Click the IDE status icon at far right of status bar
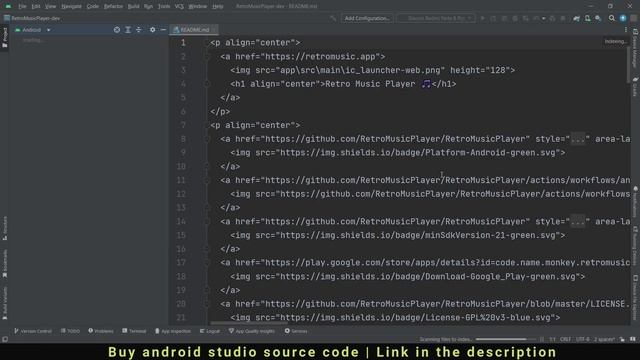 click(633, 339)
